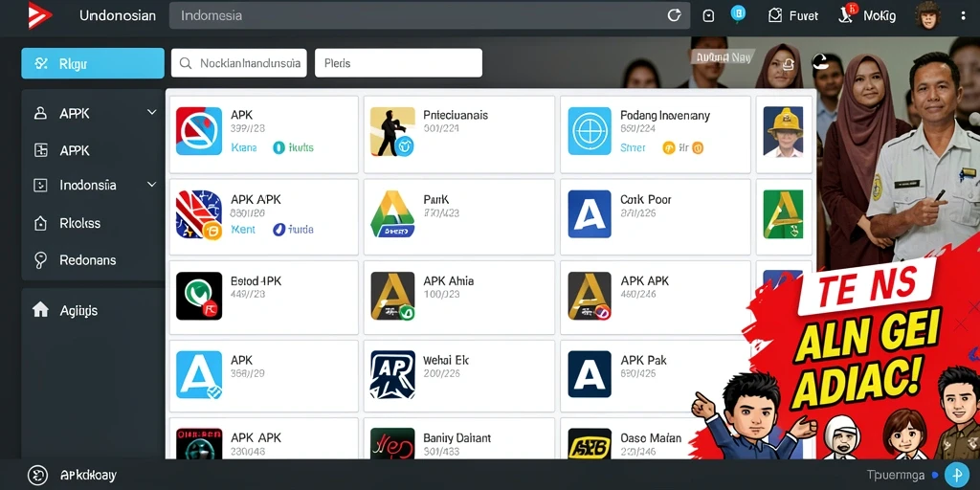The image size is (980, 490).
Task: Click the Mokig header button
Action: point(866,15)
